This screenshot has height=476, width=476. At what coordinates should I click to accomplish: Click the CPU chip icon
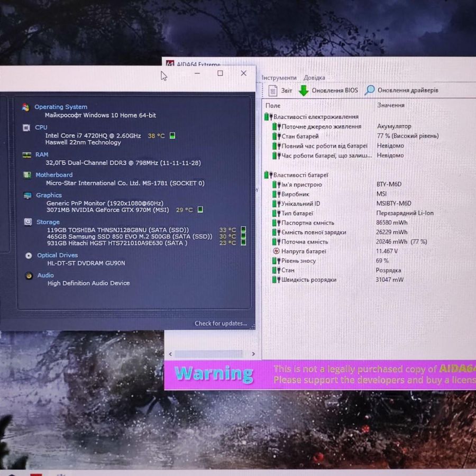coord(26,128)
